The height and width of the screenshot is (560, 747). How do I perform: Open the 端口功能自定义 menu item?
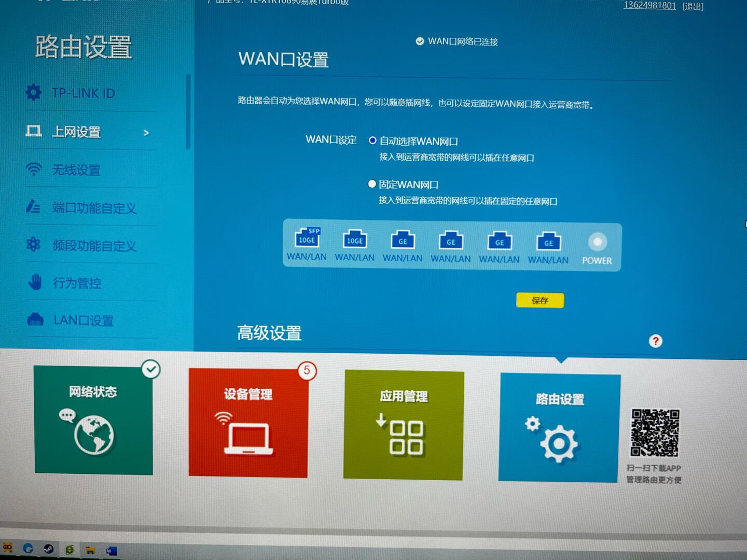(x=94, y=208)
